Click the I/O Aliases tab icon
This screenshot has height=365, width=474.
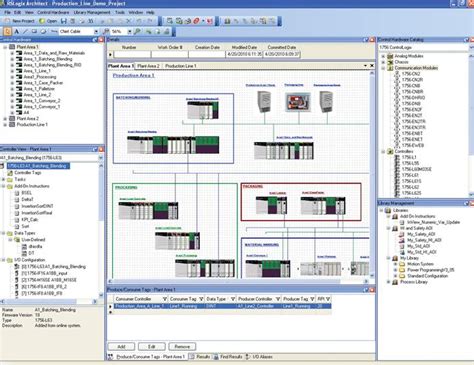pyautogui.click(x=247, y=357)
